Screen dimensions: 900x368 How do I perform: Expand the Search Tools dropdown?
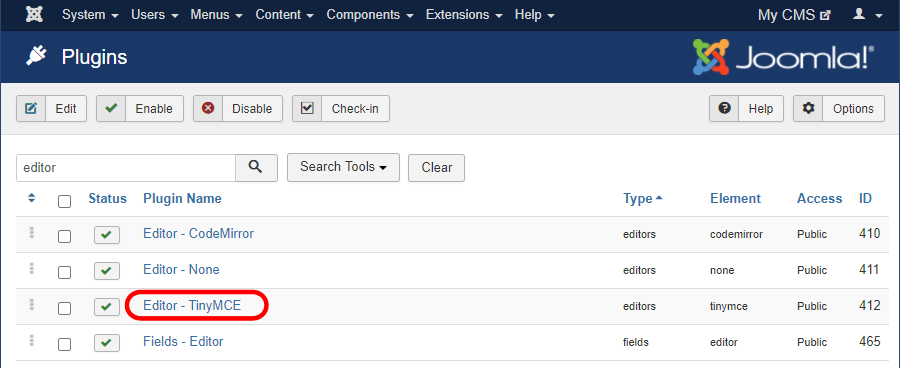343,168
